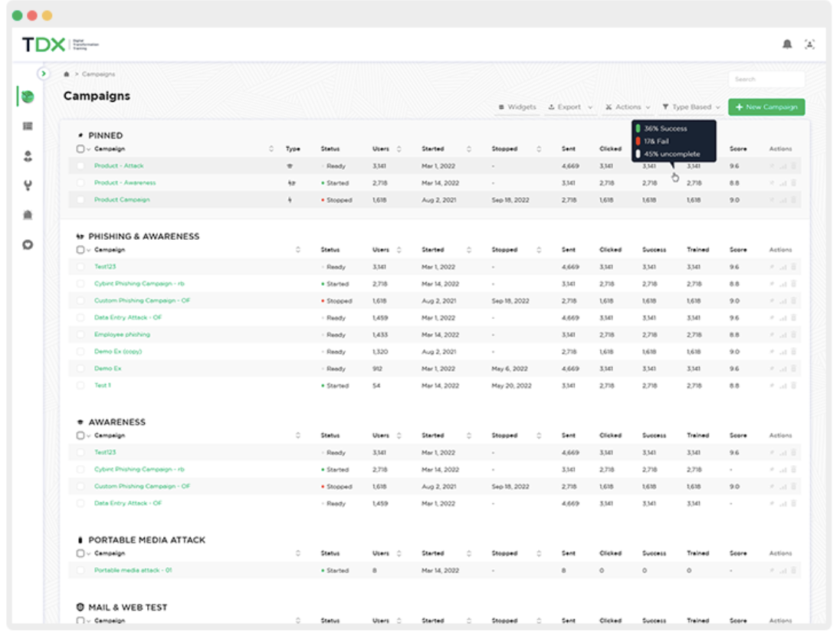
Task: Click the type icon in Product - Attack row
Action: [x=290, y=166]
